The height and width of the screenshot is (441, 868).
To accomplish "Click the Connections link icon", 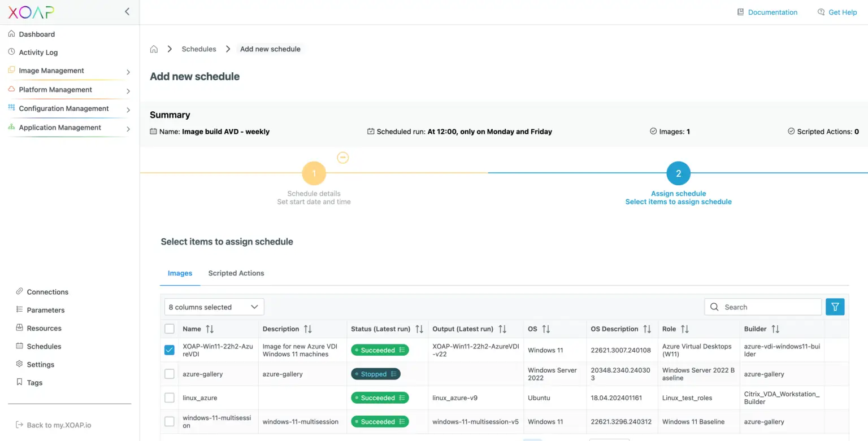I will click(20, 291).
